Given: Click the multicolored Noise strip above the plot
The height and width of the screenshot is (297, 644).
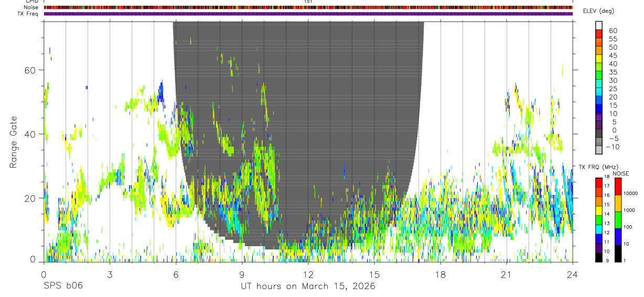Looking at the screenshot, I should pyautogui.click(x=308, y=7).
